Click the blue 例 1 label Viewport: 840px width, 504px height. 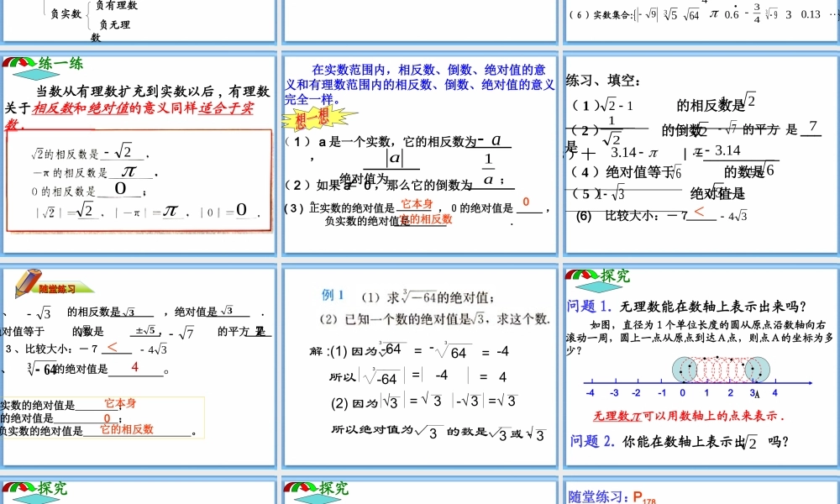click(333, 295)
